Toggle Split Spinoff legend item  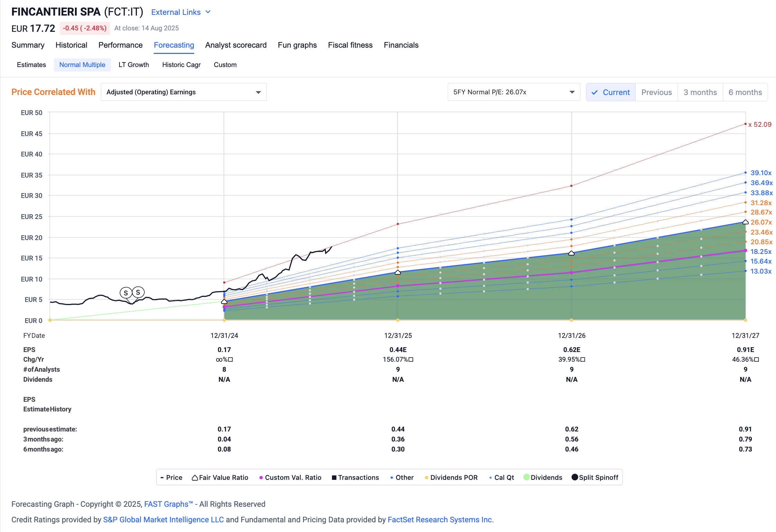pos(595,477)
